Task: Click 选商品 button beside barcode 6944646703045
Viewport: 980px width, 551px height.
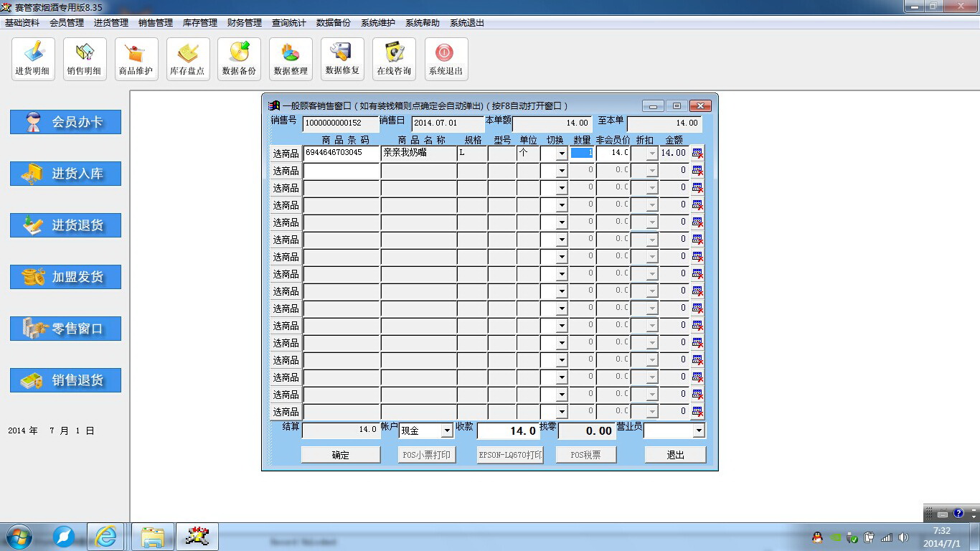Action: click(286, 153)
